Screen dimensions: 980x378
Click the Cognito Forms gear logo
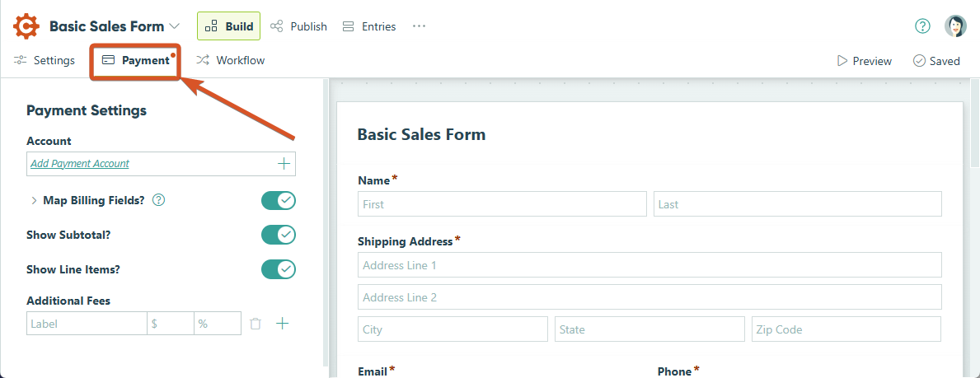pyautogui.click(x=26, y=26)
